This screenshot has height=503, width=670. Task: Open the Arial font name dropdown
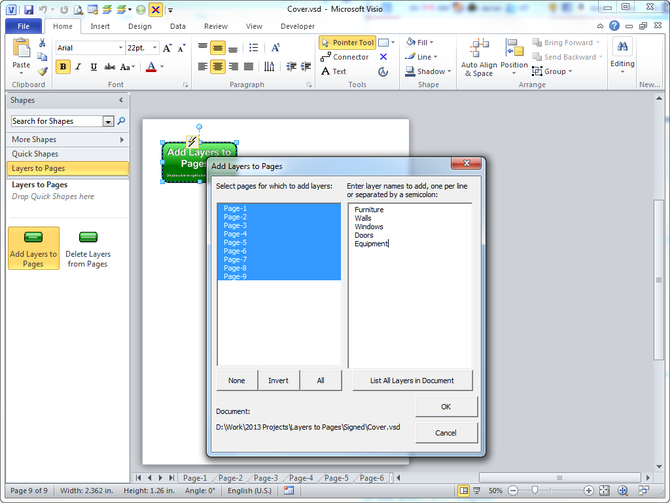point(120,48)
